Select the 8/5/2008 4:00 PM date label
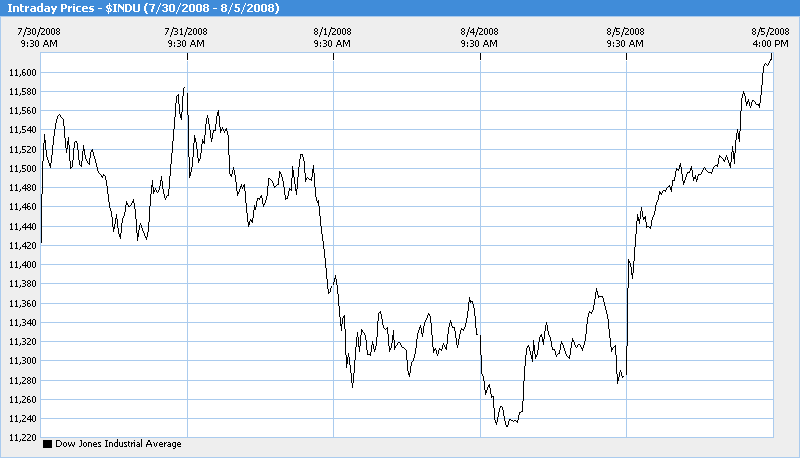This screenshot has height=458, width=800. coord(771,37)
